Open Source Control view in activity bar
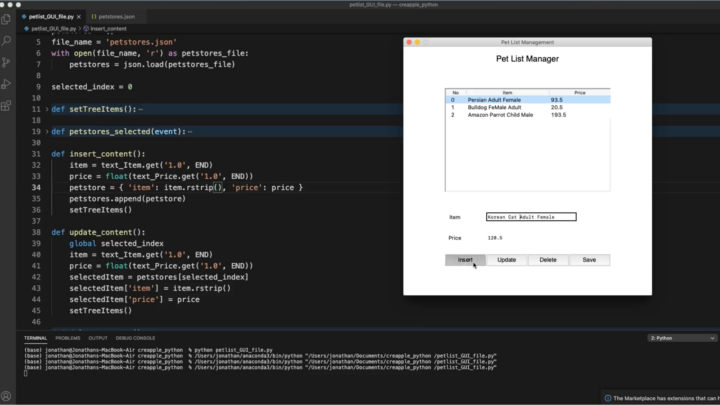The image size is (720, 405). [x=6, y=62]
